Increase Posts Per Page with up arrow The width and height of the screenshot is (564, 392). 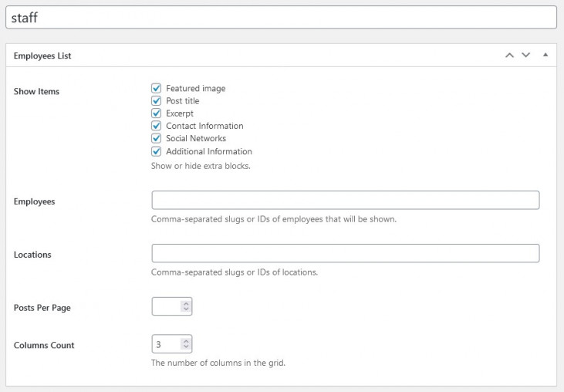pyautogui.click(x=185, y=303)
